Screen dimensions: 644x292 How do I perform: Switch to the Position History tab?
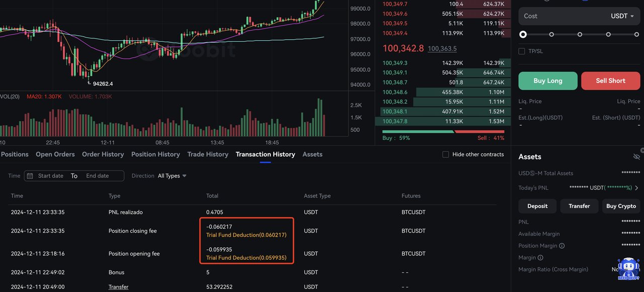(x=155, y=154)
